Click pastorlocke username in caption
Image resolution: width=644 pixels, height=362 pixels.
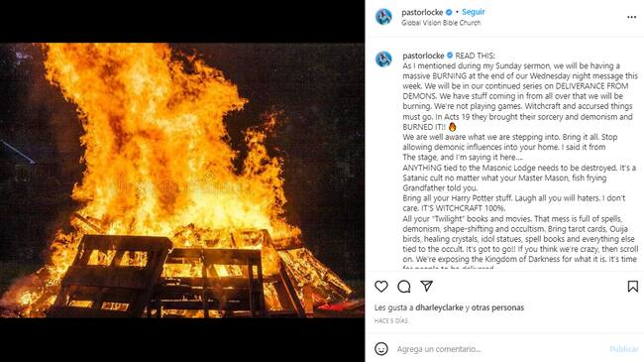click(x=423, y=56)
